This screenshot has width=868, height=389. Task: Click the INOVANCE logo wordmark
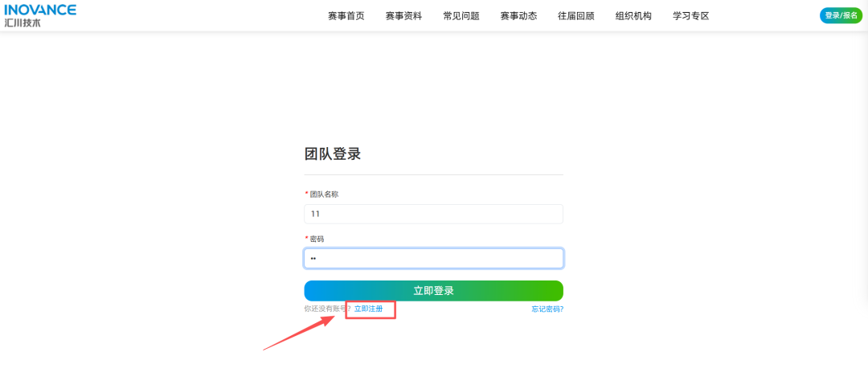tap(40, 10)
